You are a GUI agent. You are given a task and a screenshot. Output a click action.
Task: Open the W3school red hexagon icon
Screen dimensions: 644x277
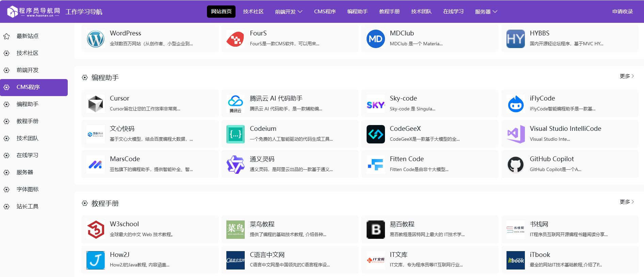pyautogui.click(x=96, y=230)
